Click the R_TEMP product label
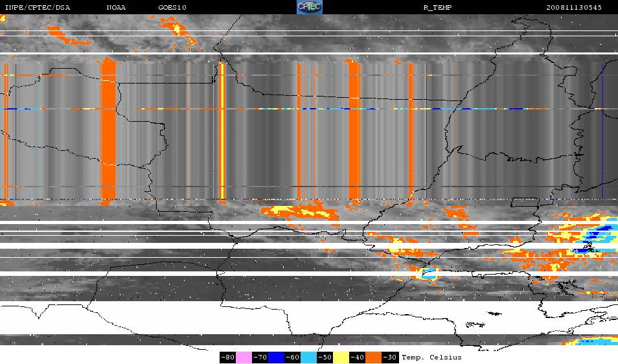 click(x=437, y=8)
